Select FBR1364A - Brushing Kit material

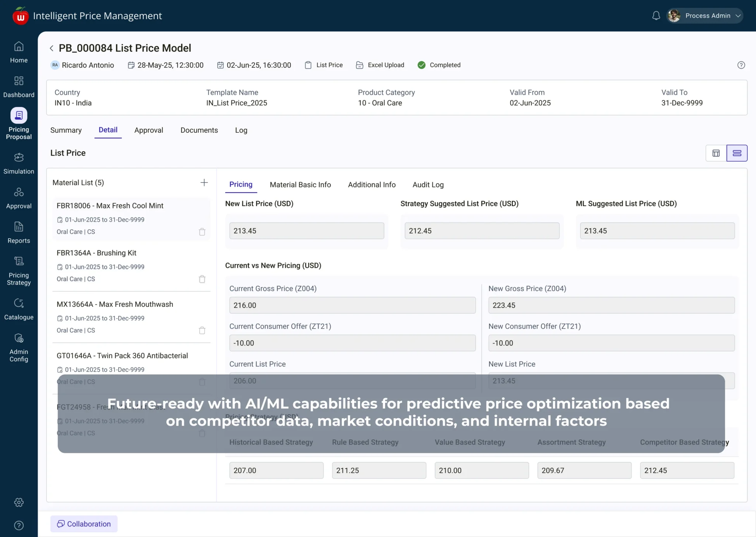click(131, 266)
